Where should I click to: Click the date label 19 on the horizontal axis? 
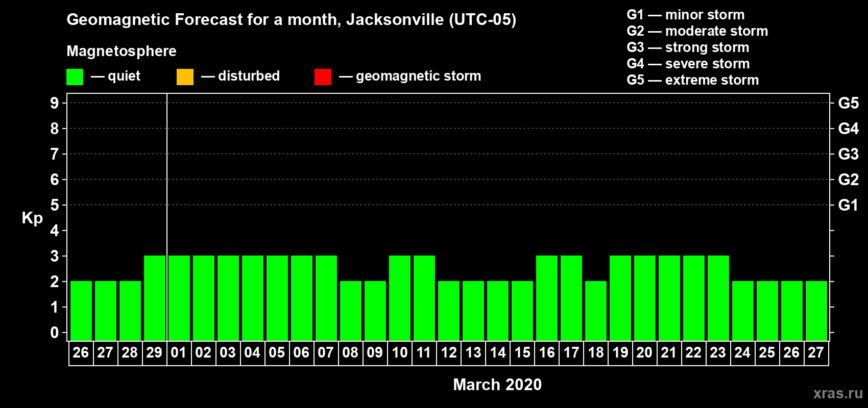pyautogui.click(x=620, y=353)
